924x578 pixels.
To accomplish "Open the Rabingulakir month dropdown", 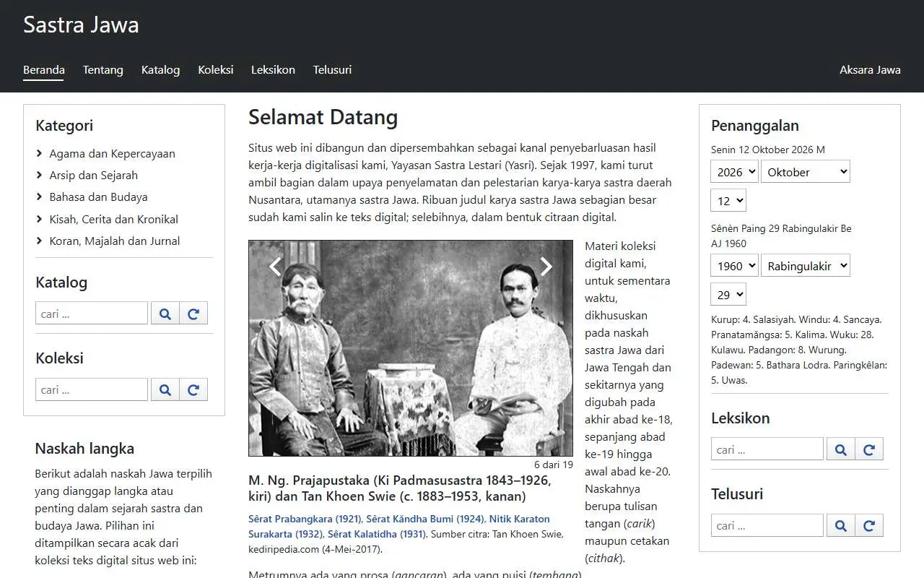I will tap(806, 266).
